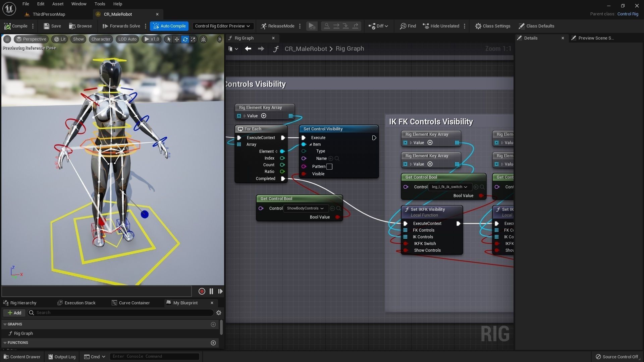This screenshot has width=644, height=362.
Task: Open the Asset menu
Action: [58, 4]
